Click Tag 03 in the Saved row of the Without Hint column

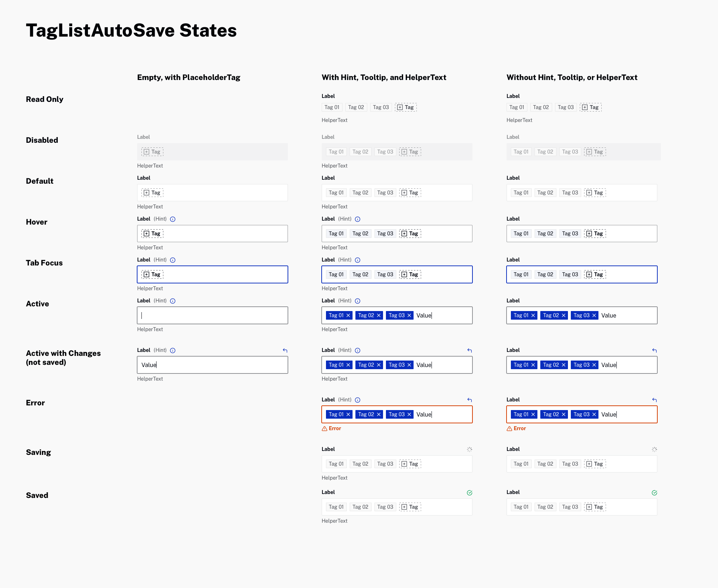click(570, 507)
